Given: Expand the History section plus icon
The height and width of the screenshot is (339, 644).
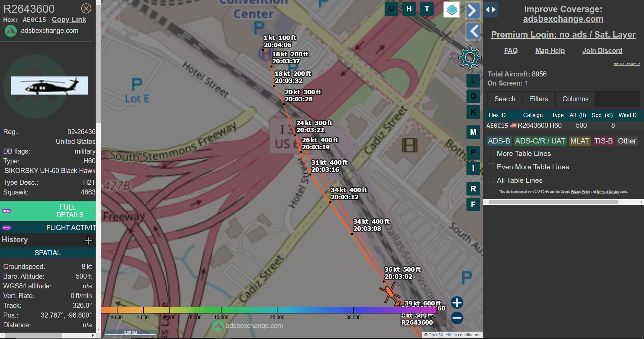Looking at the screenshot, I should tap(88, 240).
